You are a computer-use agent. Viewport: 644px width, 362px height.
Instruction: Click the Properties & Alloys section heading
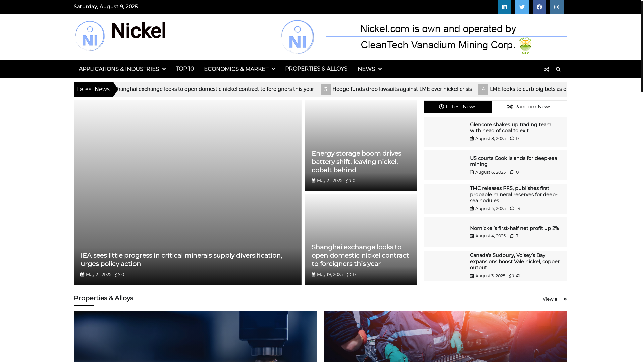point(103,298)
